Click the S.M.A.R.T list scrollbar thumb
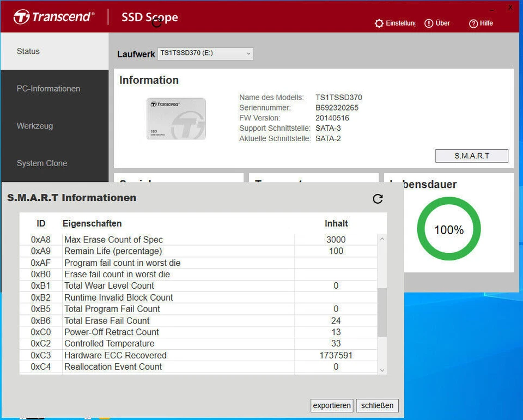 pos(382,312)
